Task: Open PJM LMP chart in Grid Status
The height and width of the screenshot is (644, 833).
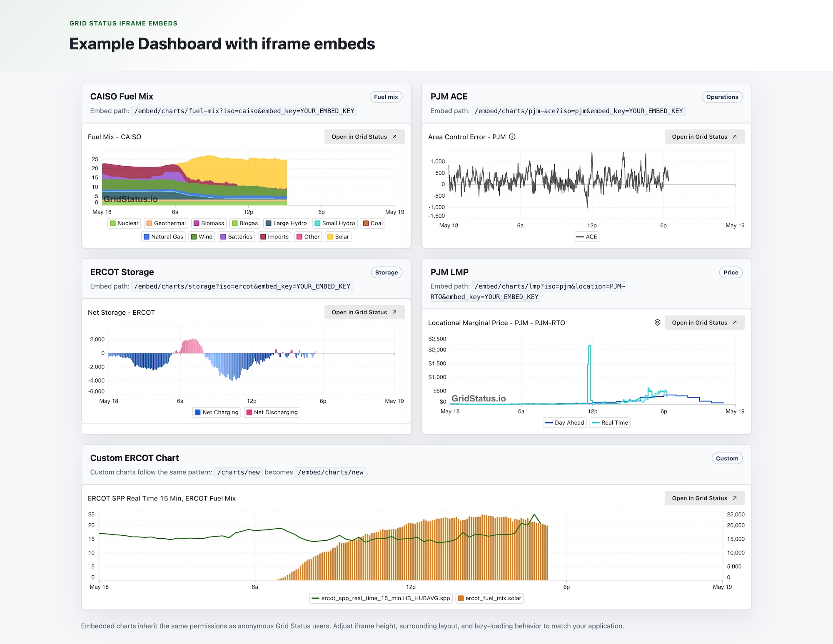Action: pyautogui.click(x=705, y=323)
